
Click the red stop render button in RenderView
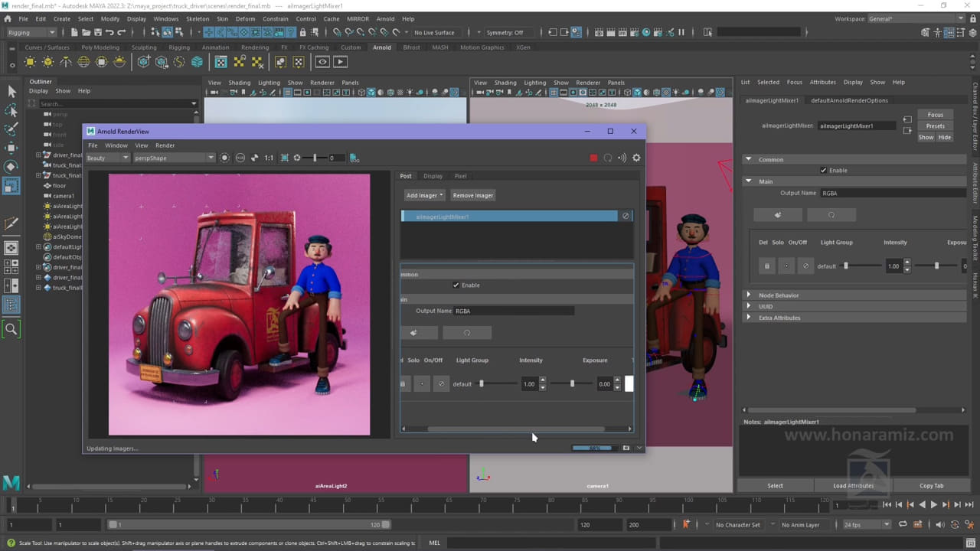click(x=593, y=158)
